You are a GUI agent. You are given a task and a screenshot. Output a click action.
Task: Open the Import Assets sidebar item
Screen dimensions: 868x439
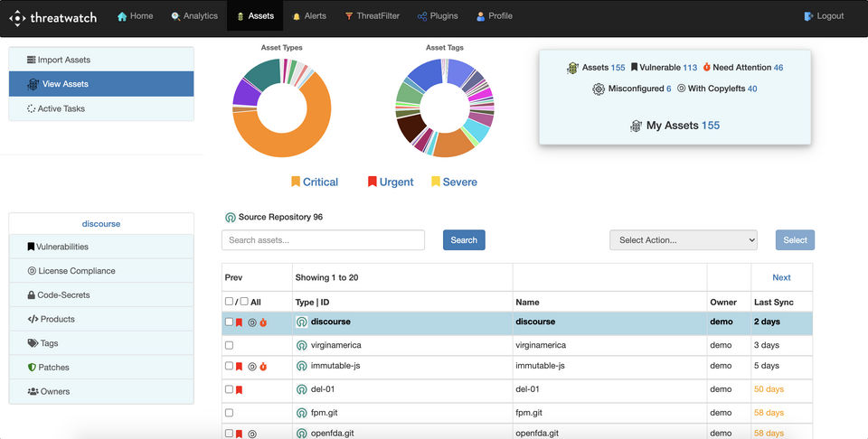pyautogui.click(x=101, y=60)
